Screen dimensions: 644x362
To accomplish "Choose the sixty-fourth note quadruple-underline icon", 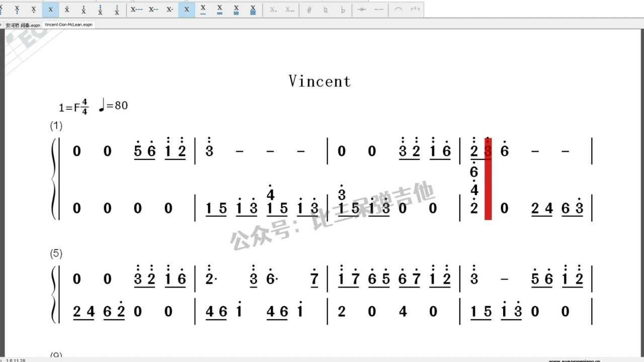I will [253, 10].
